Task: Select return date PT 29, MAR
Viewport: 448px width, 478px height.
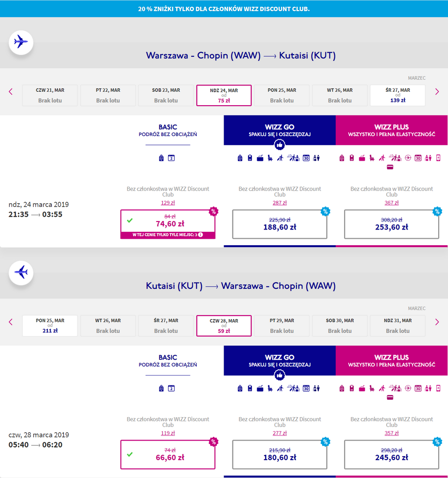Action: point(282,326)
